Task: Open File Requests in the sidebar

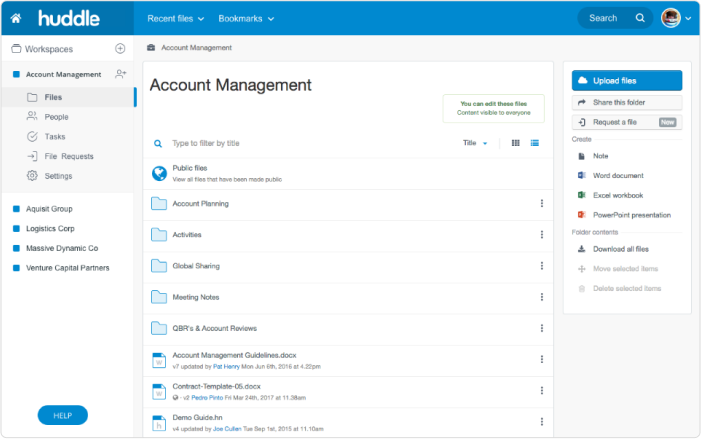Action: click(68, 156)
